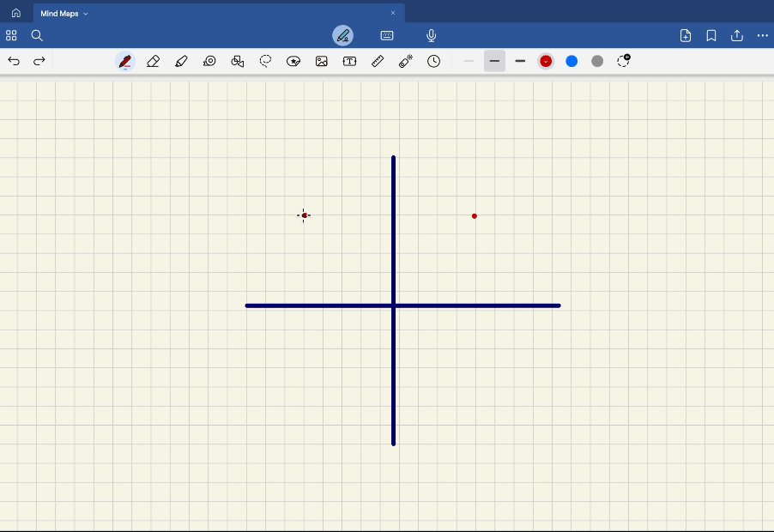Choose the thickest stroke width
The height and width of the screenshot is (532, 774).
pos(520,62)
